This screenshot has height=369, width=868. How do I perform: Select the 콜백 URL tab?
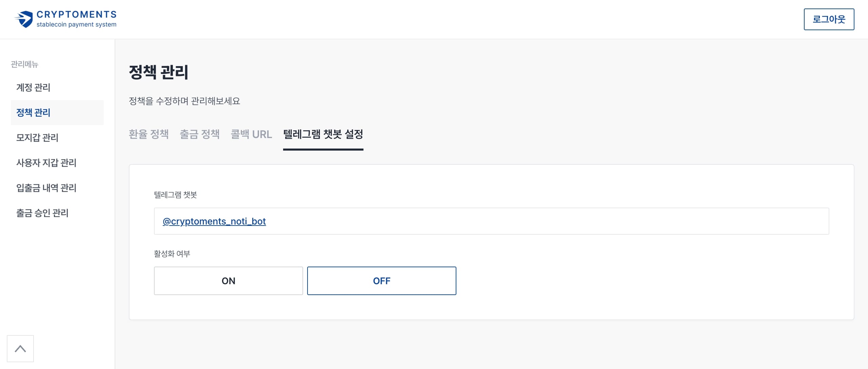point(251,134)
